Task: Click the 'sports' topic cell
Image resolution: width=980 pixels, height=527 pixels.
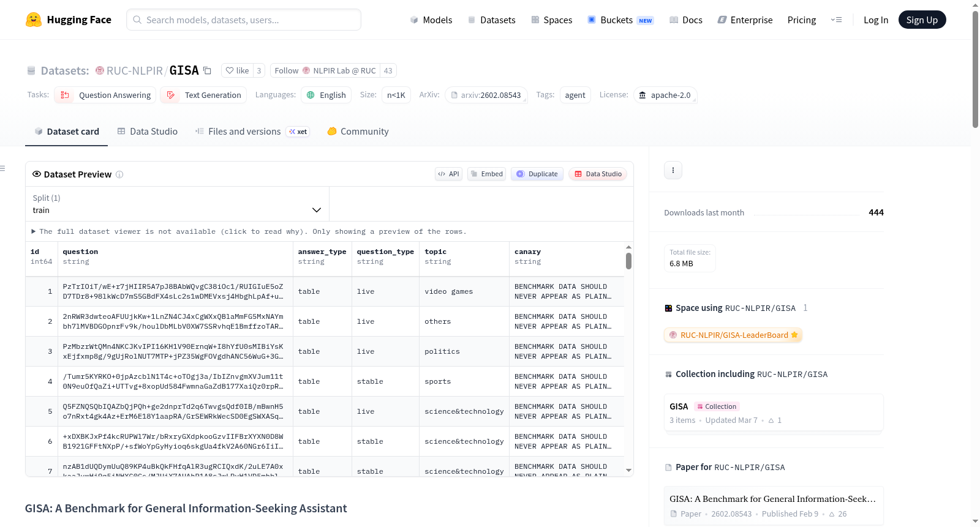Action: coord(464,381)
